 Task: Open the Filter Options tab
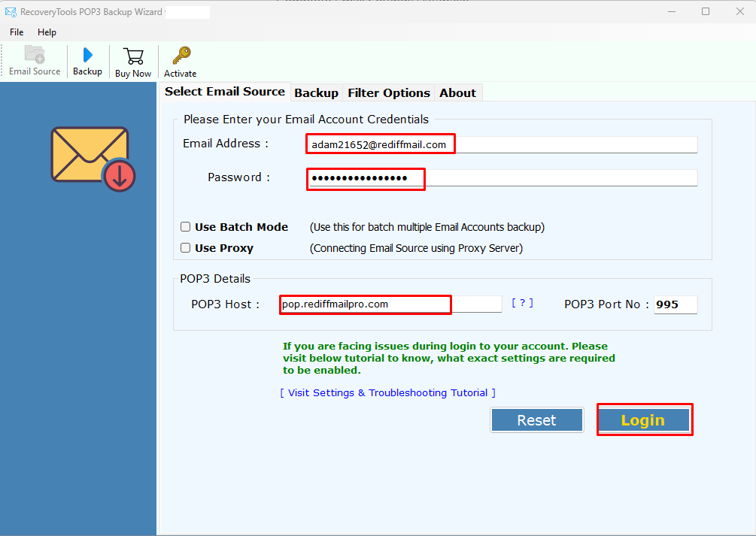click(389, 93)
